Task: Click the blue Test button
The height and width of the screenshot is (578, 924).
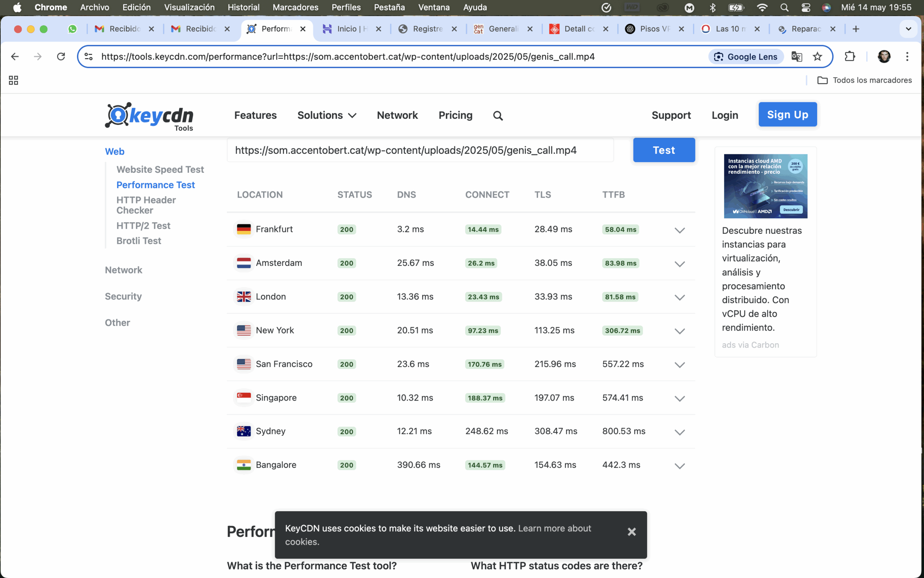Action: [664, 150]
